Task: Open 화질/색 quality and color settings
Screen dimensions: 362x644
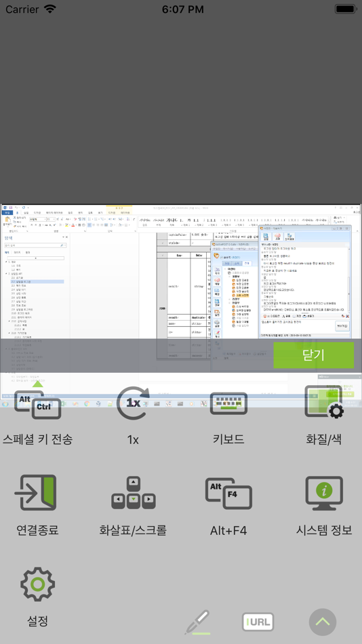Action: 324,416
